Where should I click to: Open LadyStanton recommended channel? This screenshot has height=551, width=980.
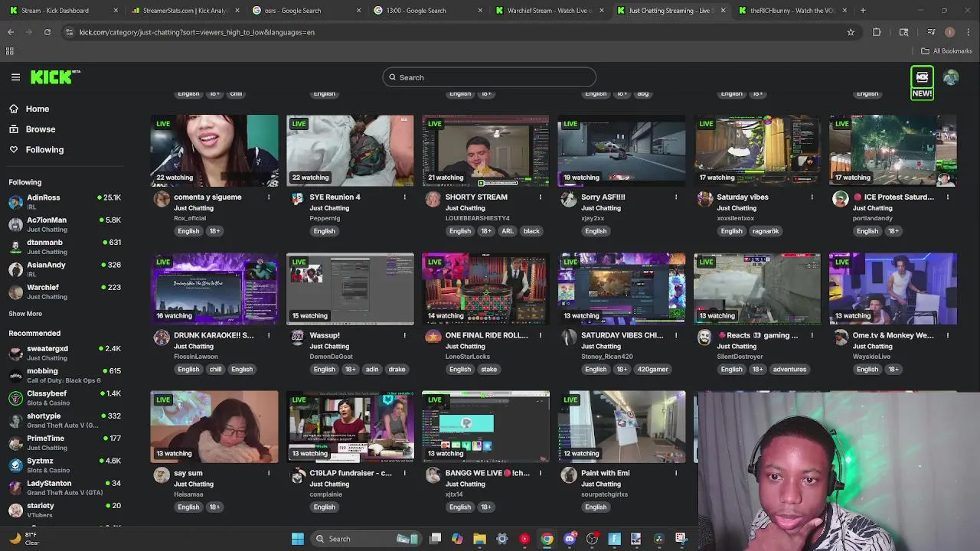click(x=64, y=488)
